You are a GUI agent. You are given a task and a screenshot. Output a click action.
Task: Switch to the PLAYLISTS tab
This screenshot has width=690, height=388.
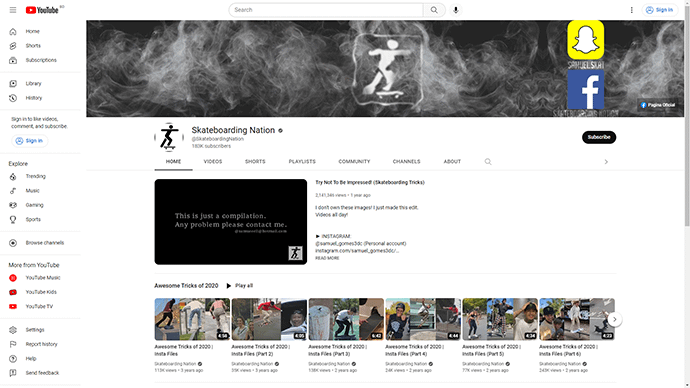(302, 162)
